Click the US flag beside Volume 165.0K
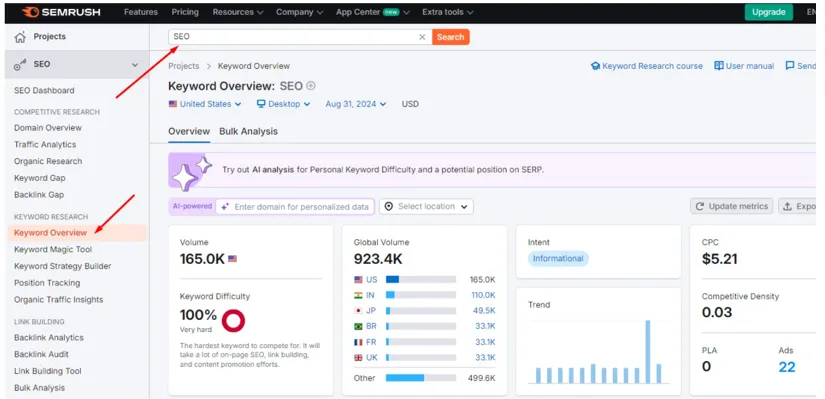This screenshot has width=825, height=399. coord(232,259)
